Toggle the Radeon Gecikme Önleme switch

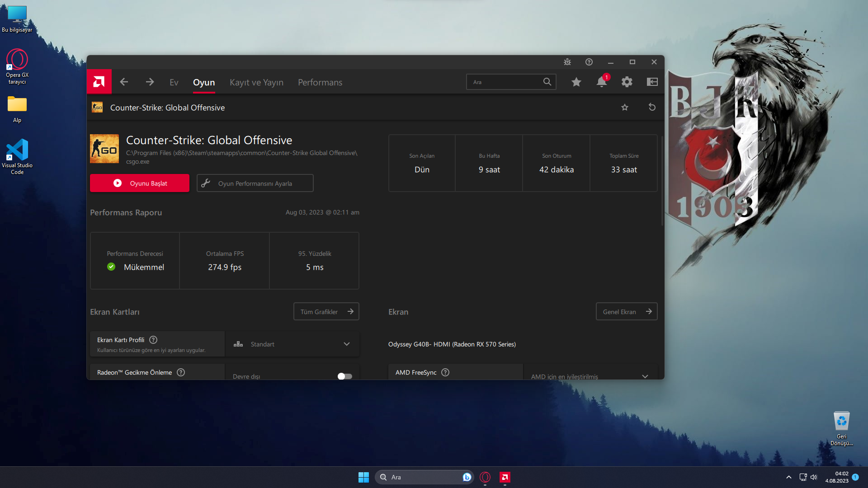(x=344, y=376)
